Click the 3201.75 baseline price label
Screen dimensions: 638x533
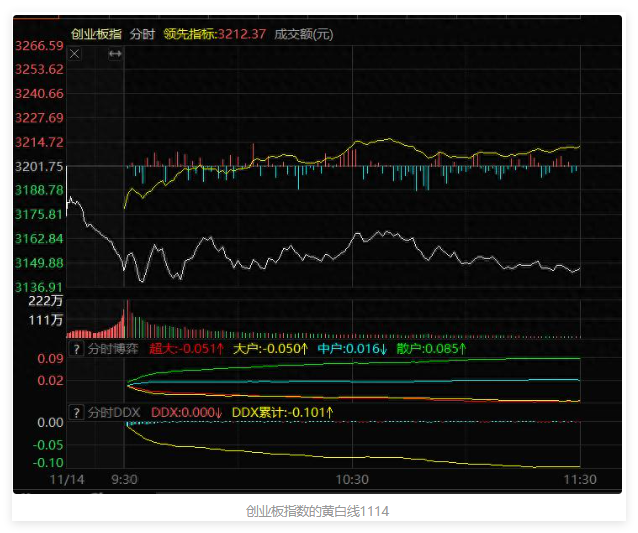[x=40, y=166]
